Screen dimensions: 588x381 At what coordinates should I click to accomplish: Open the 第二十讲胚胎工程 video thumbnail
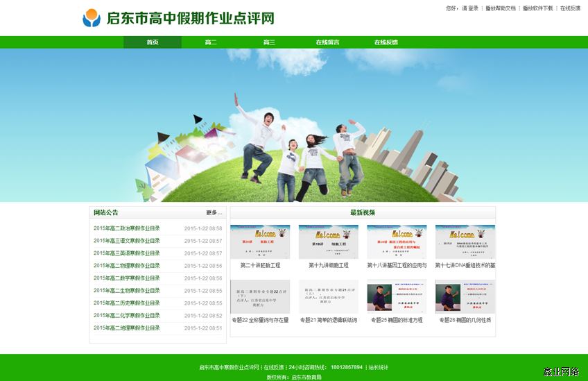[260, 242]
